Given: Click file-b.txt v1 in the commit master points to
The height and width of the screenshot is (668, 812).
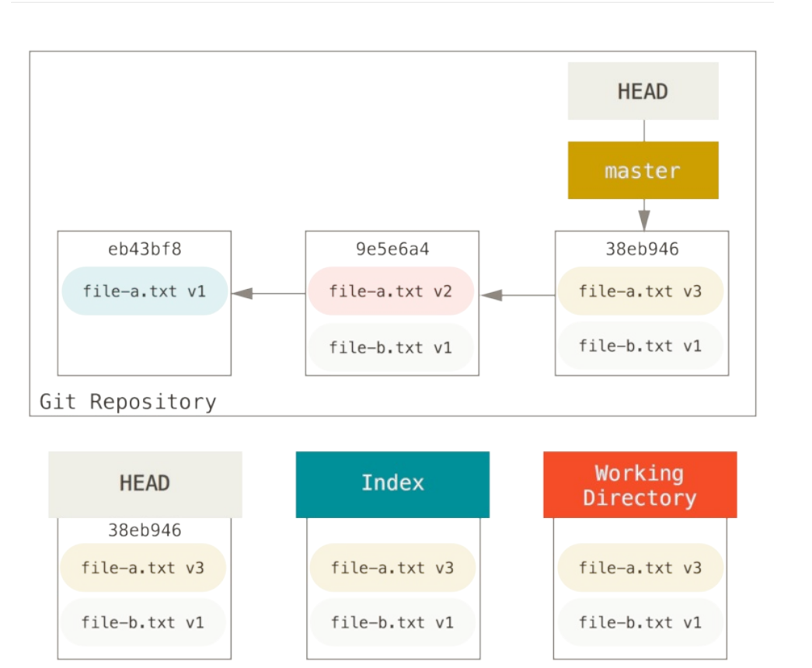Looking at the screenshot, I should pos(640,346).
